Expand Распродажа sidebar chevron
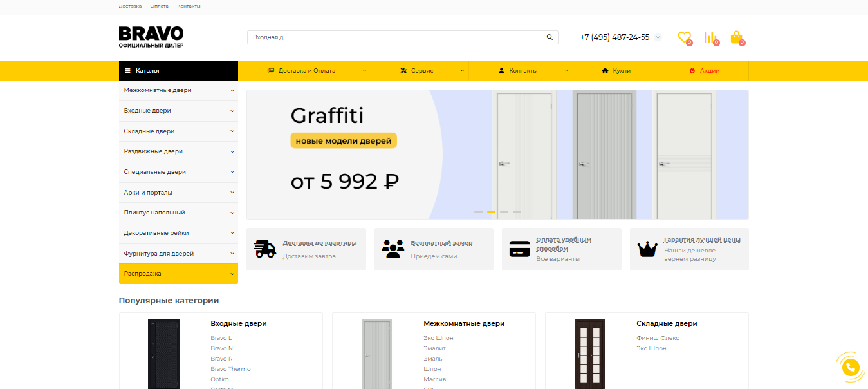 tap(232, 274)
